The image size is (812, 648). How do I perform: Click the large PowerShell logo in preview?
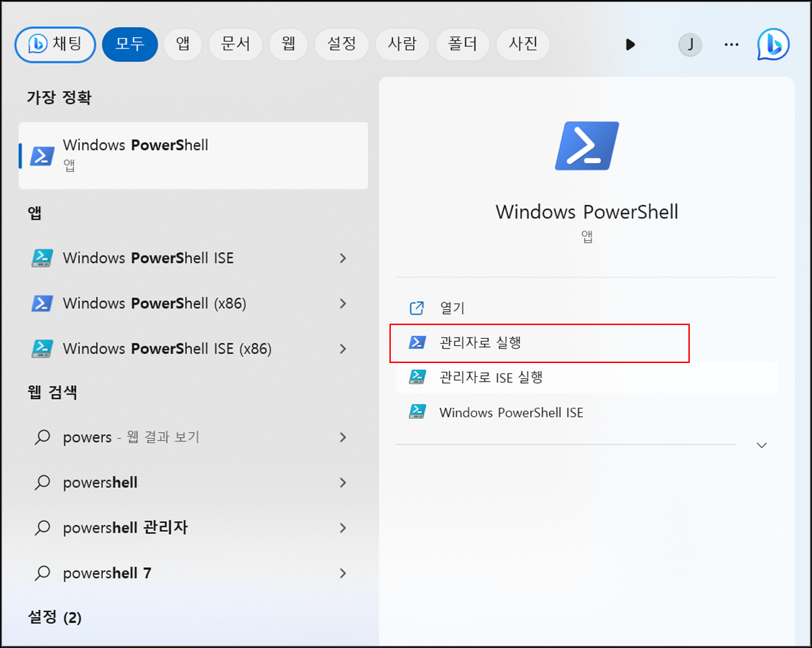[587, 146]
